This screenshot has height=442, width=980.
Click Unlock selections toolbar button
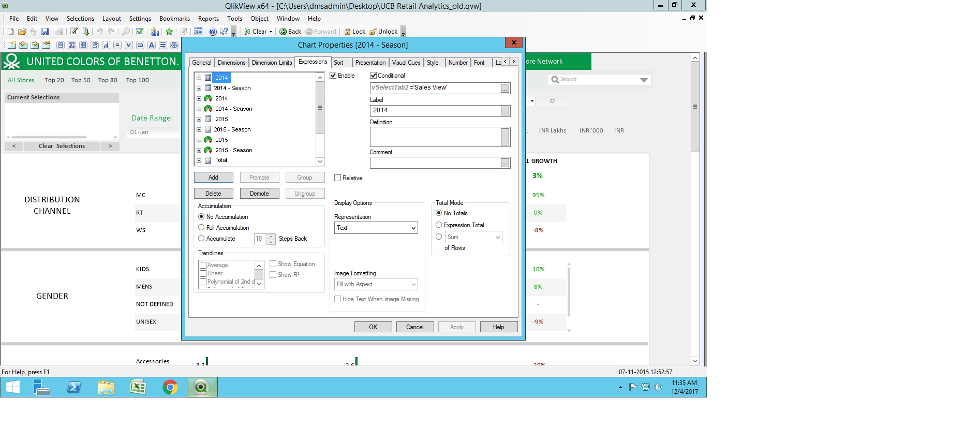383,32
